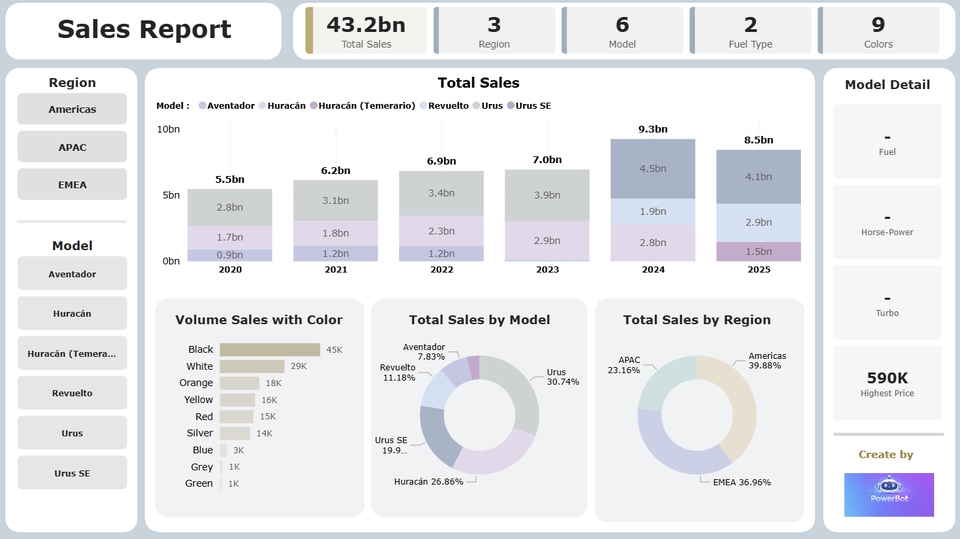
Task: Select the 2020 Aventador 0.9bn segment
Action: pyautogui.click(x=230, y=255)
